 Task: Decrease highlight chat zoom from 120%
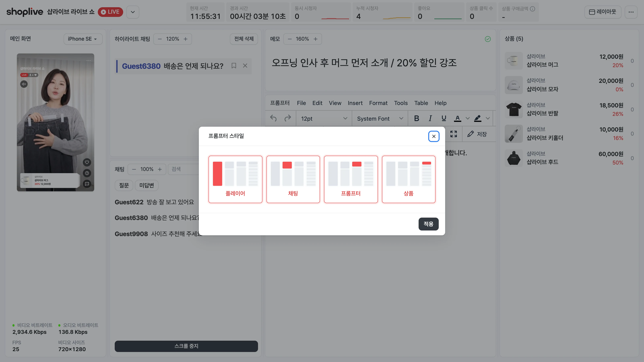click(x=160, y=39)
